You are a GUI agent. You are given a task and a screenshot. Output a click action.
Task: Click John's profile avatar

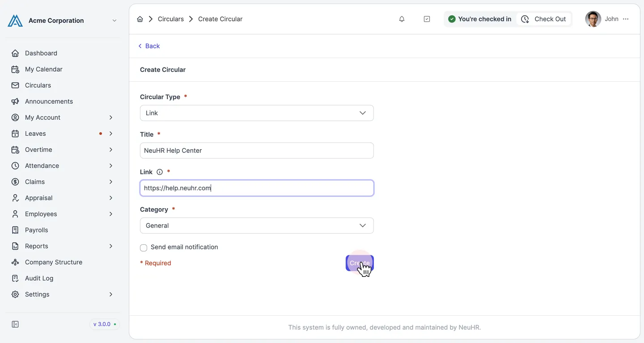(593, 19)
